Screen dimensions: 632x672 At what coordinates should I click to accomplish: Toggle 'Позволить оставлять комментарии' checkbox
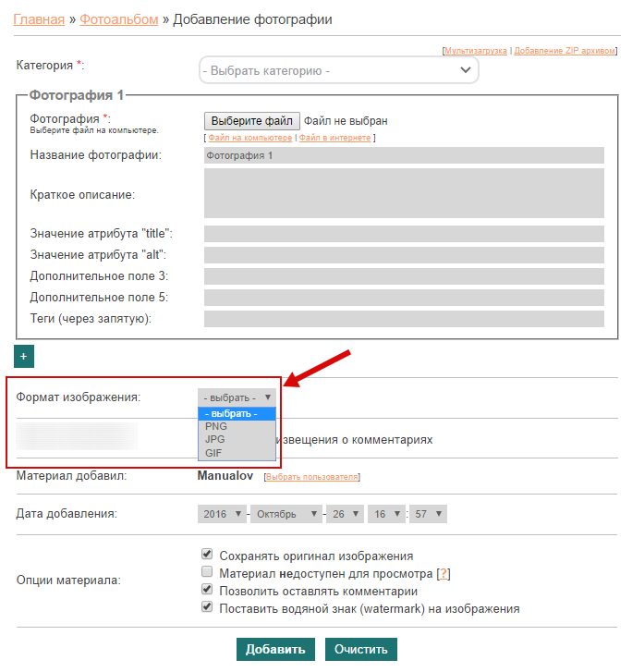pyautogui.click(x=207, y=591)
